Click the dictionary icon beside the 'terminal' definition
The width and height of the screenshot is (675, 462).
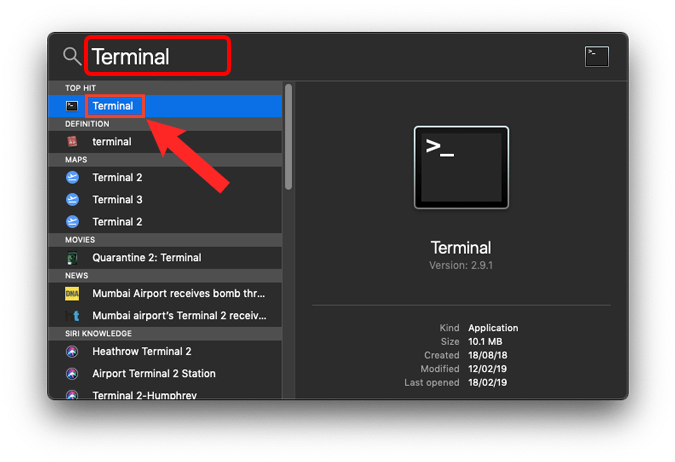[72, 142]
